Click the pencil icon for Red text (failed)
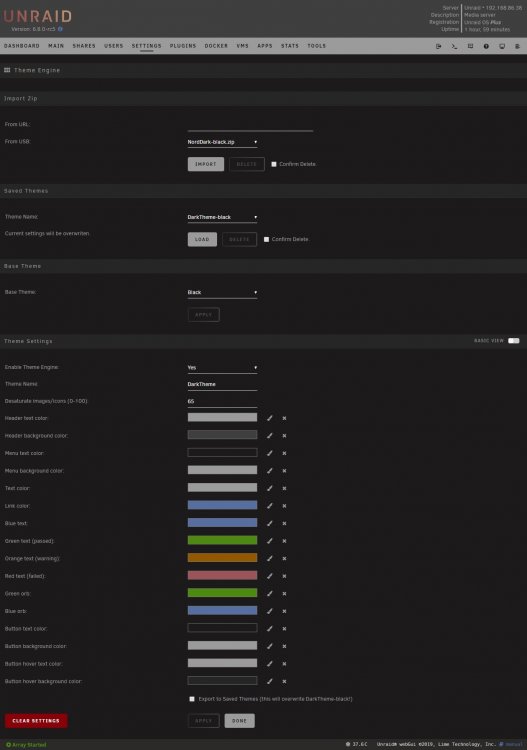This screenshot has height=750, width=527. click(x=270, y=576)
